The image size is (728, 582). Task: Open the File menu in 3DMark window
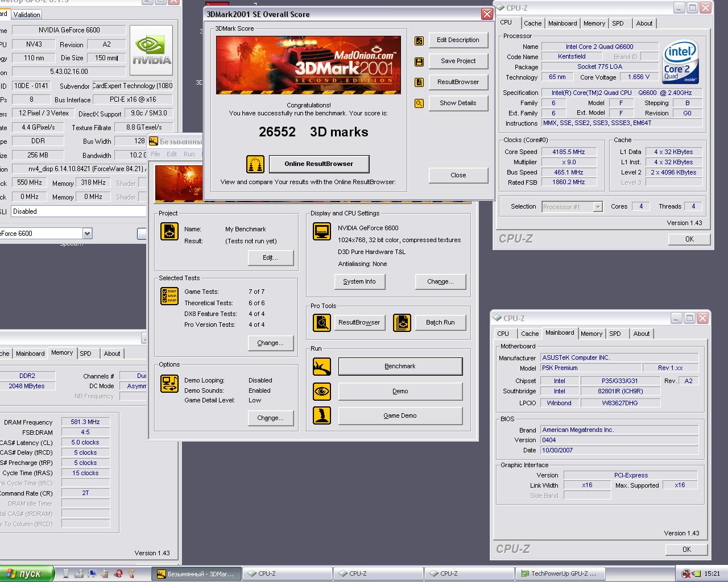click(x=155, y=154)
